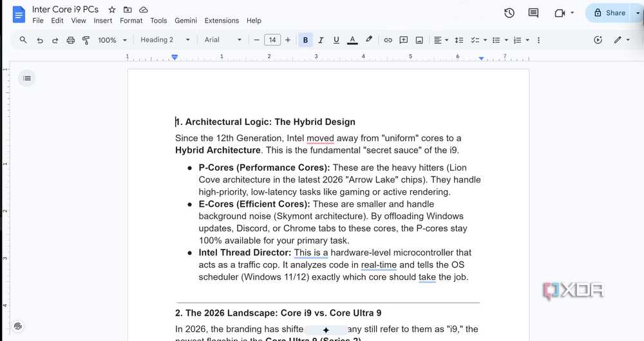Insert a link
Image resolution: width=644 pixels, height=341 pixels.
click(388, 40)
